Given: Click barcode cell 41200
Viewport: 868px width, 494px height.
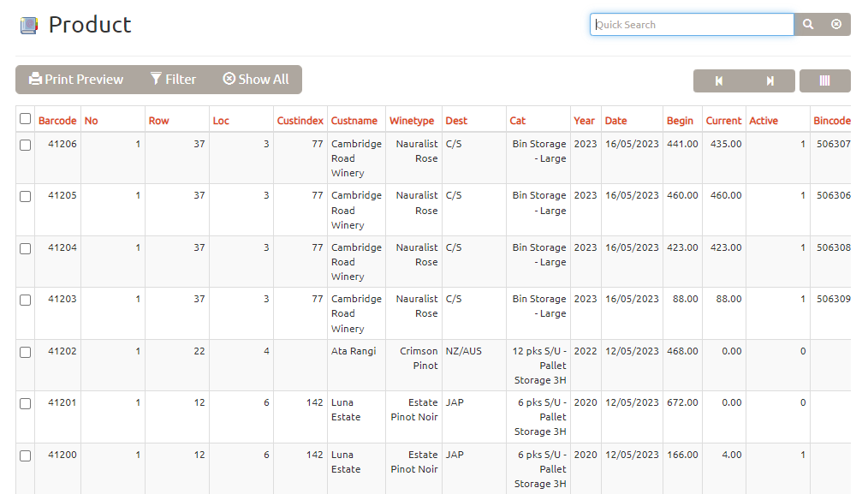Looking at the screenshot, I should tap(62, 455).
